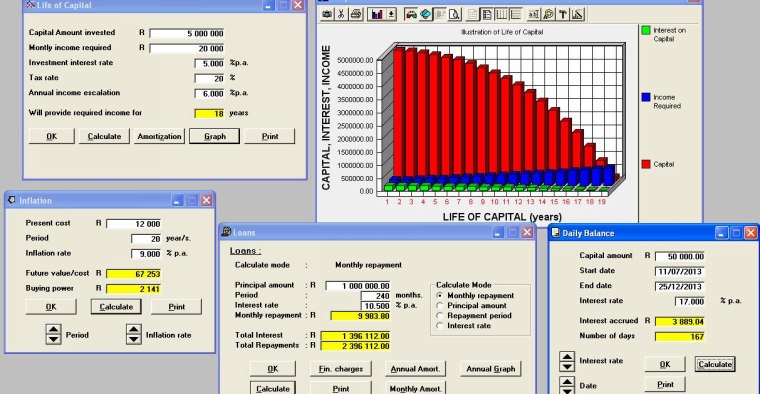Click the red Capital legend swatch
760x394 pixels.
[646, 164]
